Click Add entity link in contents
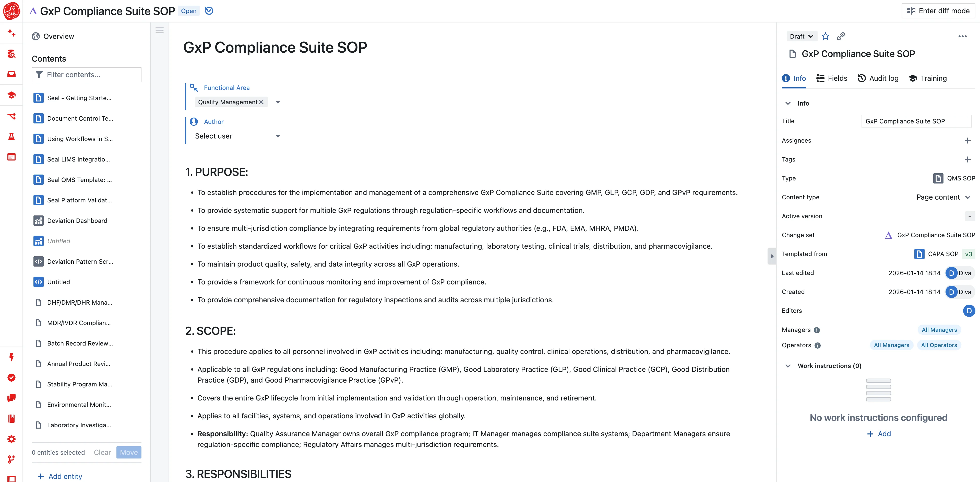Image resolution: width=980 pixels, height=482 pixels. coord(60,476)
